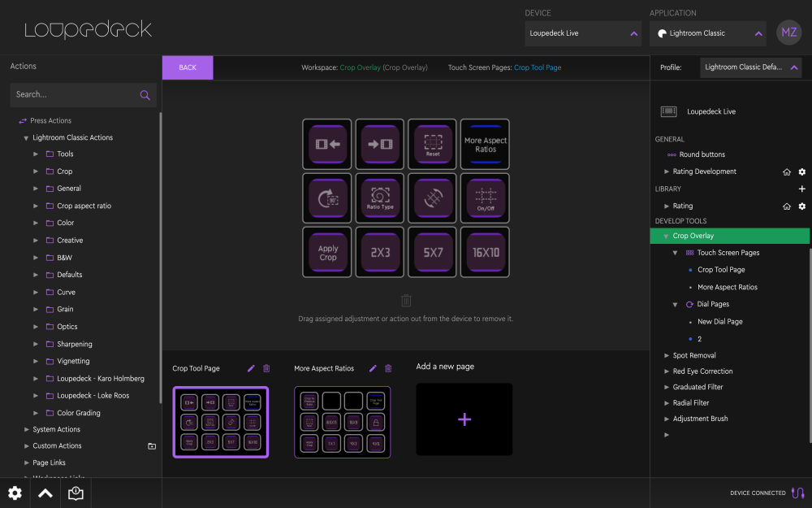Expand Spot Removal workspace
This screenshot has width=812, height=508.
pyautogui.click(x=667, y=356)
